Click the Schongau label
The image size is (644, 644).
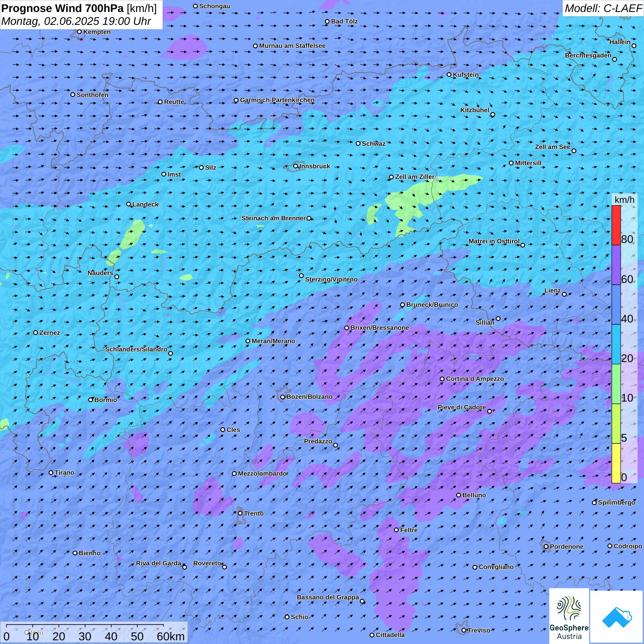(215, 6)
